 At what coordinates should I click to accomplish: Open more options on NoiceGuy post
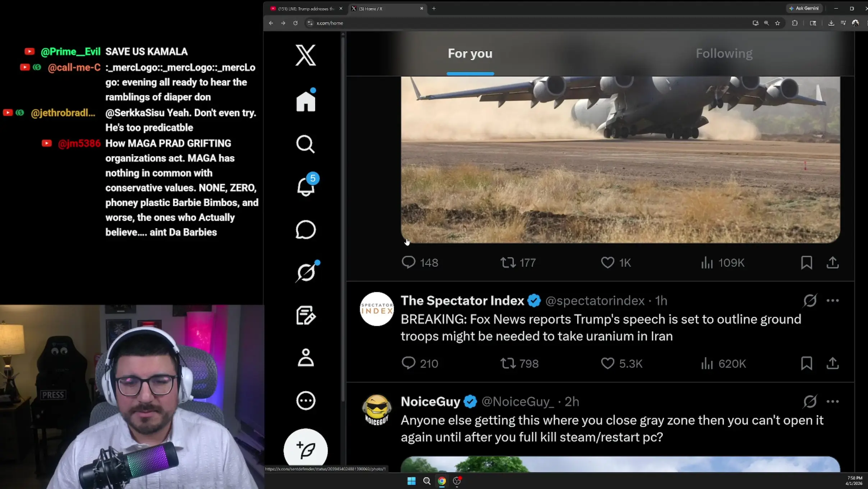(x=832, y=402)
